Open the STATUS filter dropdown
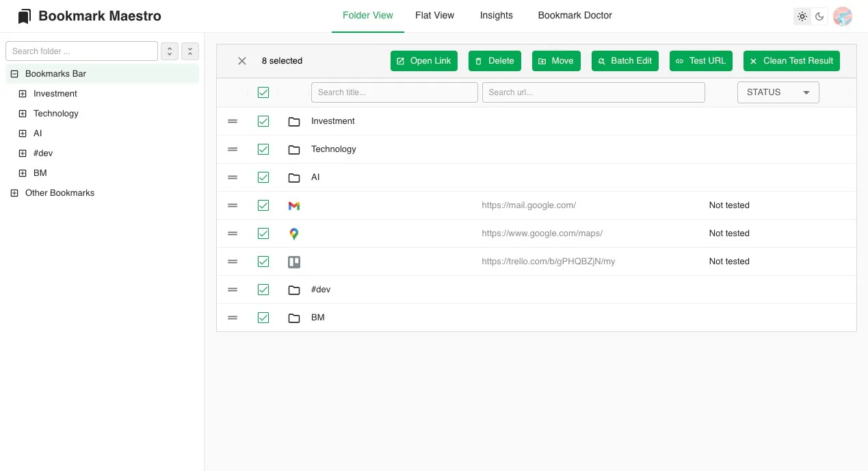The image size is (868, 471). pyautogui.click(x=778, y=92)
